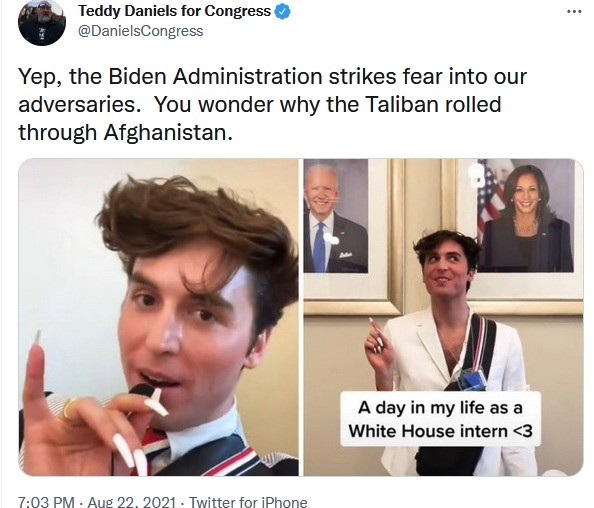Open the round profile avatar picture
Screen dimensions: 594x508
click(42, 22)
